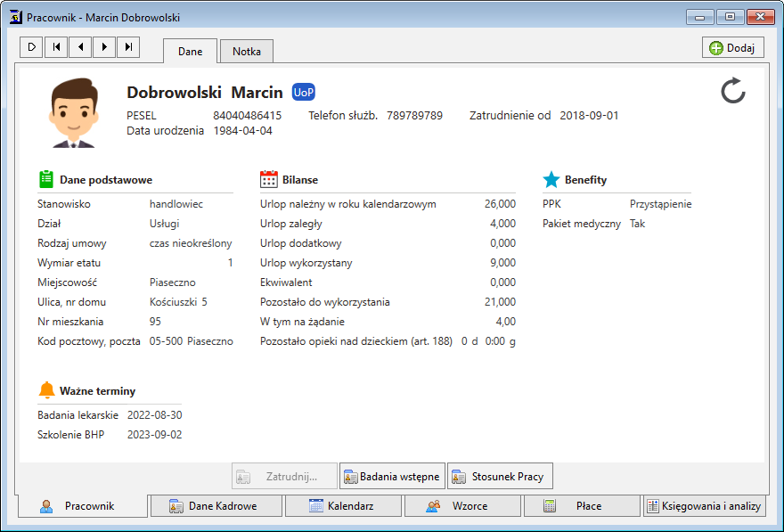Viewport: 784px width, 532px height.
Task: Jump to the last record
Action: tap(129, 47)
